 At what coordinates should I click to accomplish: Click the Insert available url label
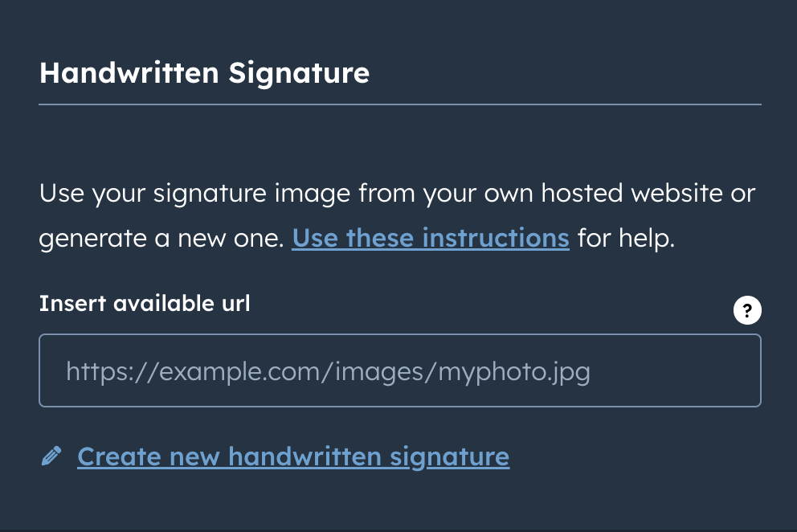(145, 303)
